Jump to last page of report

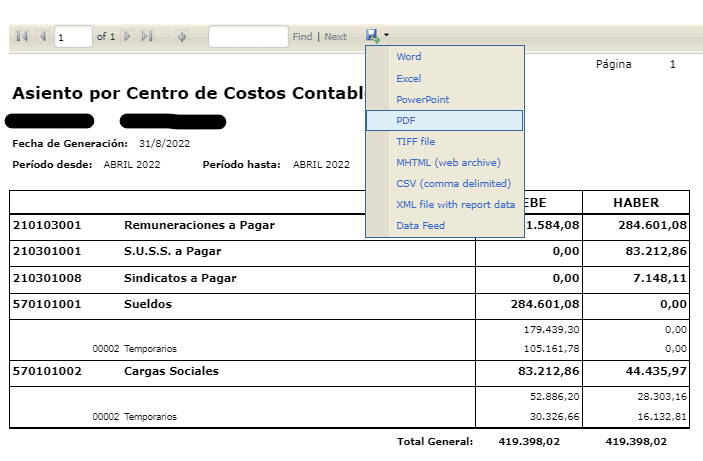pyautogui.click(x=148, y=36)
